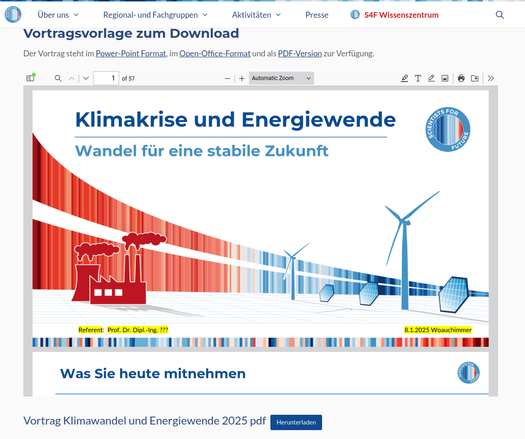Print the PDF document
The image size is (525, 439).
[x=461, y=78]
